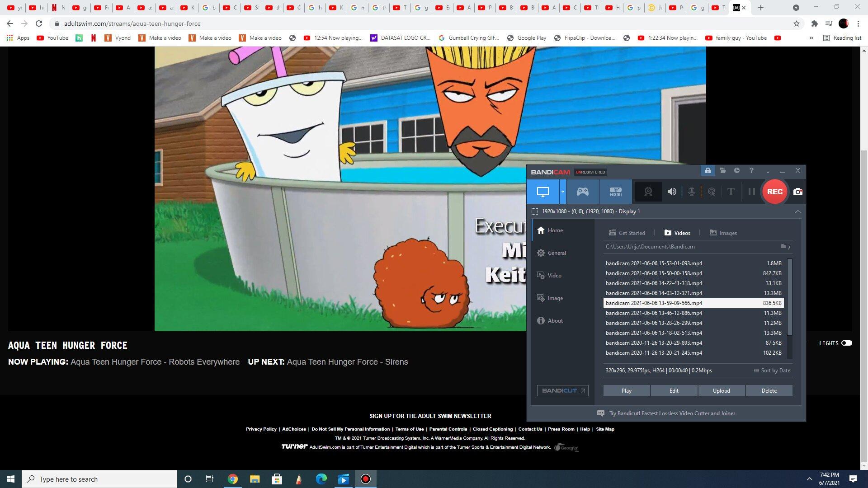Open Google Play bookmark
Viewport: 868px width, 488px height.
[x=526, y=38]
